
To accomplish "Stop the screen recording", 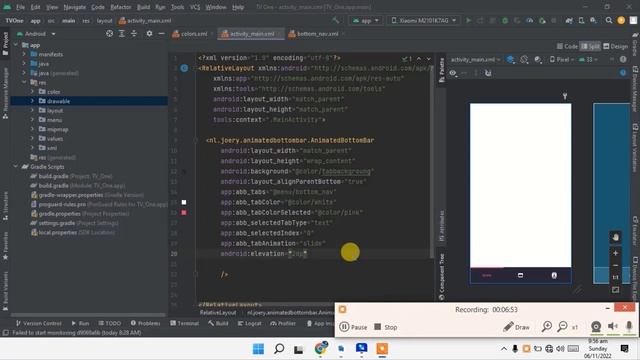I will coord(386,327).
